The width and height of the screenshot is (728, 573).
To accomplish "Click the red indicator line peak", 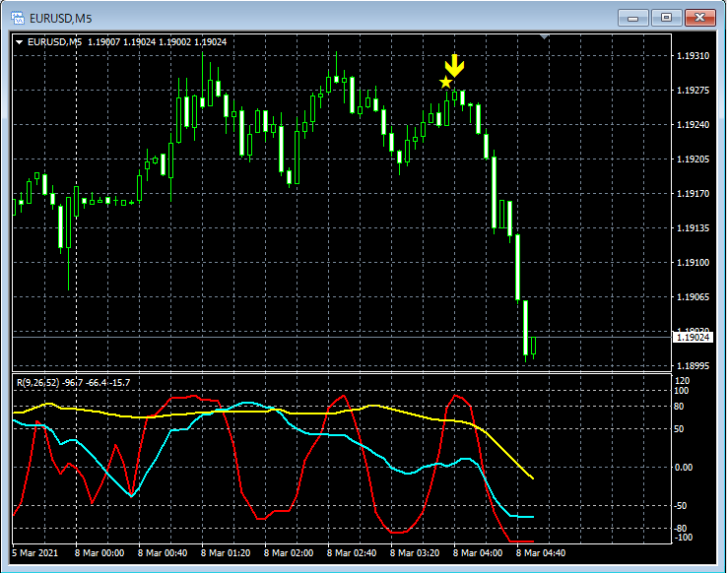I will [x=455, y=396].
